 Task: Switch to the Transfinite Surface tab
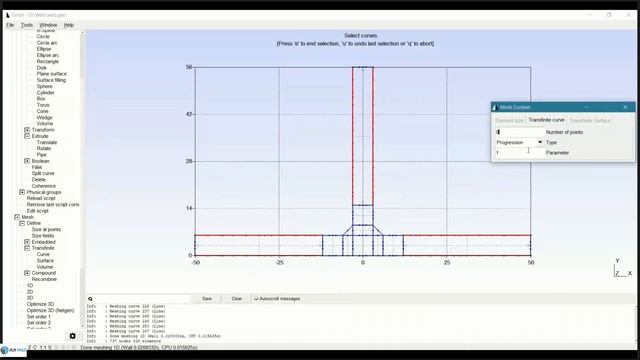590,120
